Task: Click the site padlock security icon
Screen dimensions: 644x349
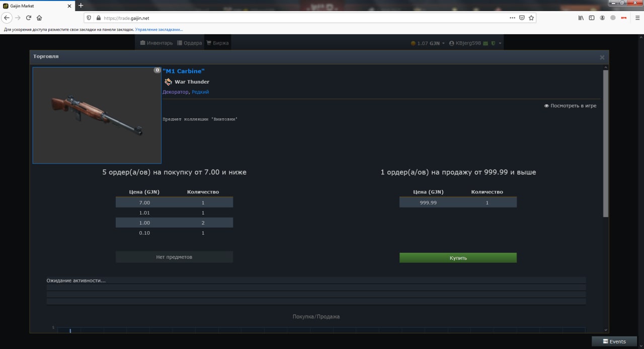Action: 98,18
